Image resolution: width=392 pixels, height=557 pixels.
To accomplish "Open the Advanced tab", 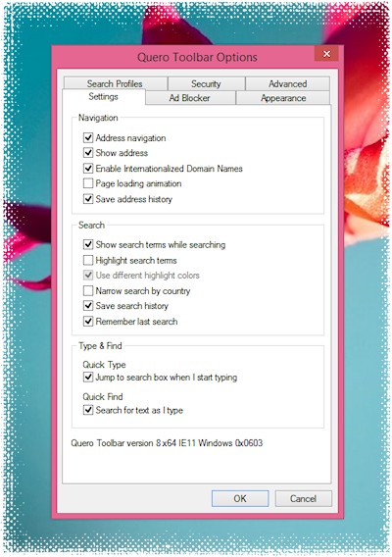I will 287,83.
